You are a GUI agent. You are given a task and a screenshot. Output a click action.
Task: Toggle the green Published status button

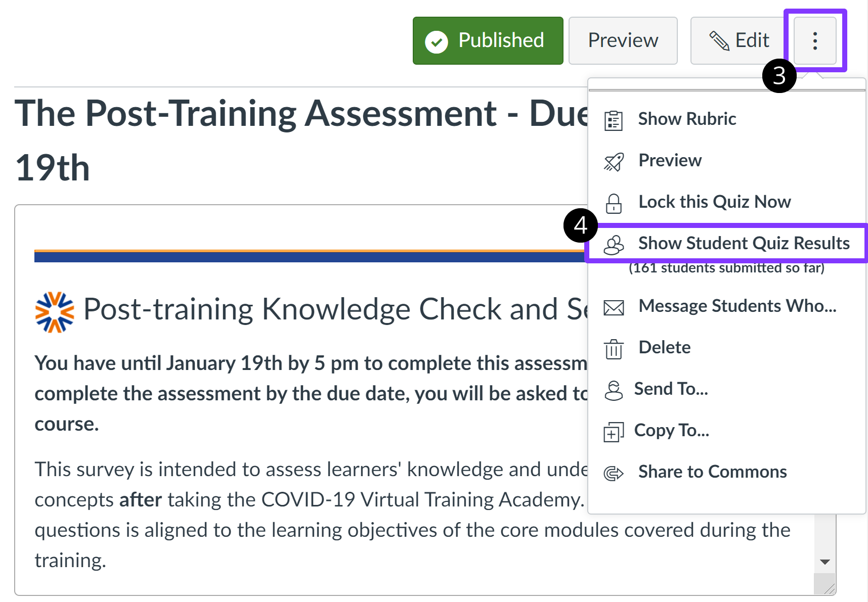[x=488, y=40]
